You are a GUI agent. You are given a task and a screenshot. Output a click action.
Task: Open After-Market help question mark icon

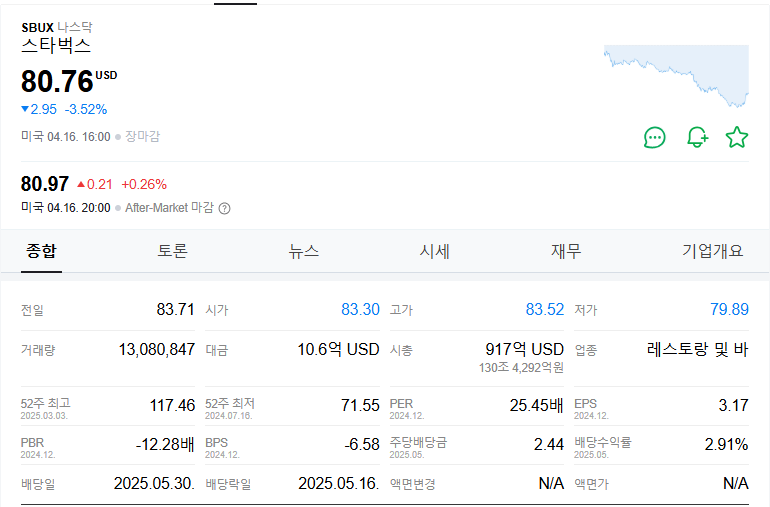[224, 208]
